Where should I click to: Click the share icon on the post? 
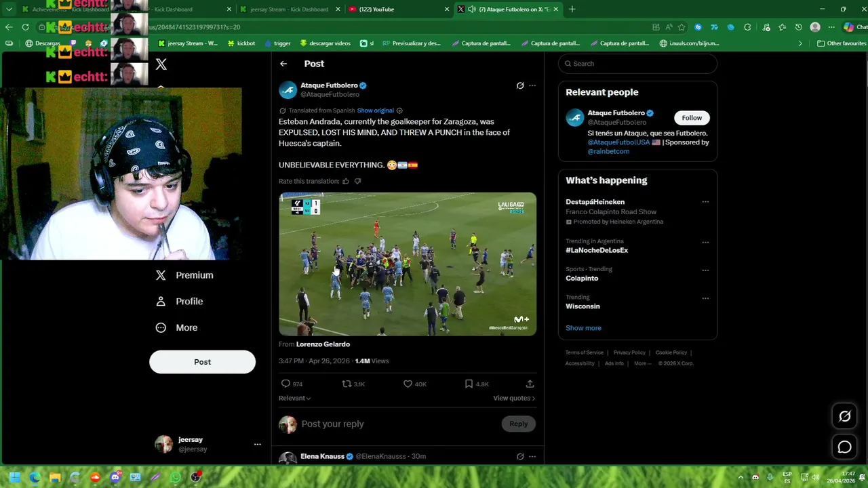tap(530, 384)
